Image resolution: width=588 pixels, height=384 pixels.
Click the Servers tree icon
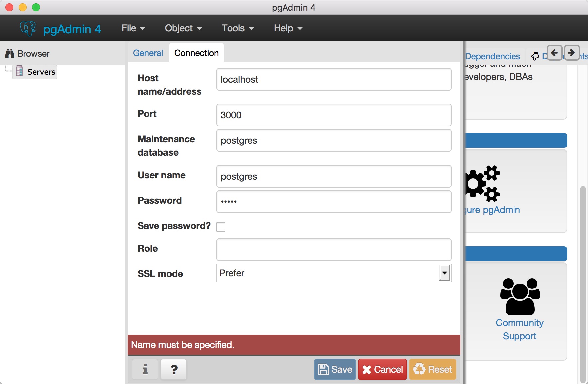20,71
